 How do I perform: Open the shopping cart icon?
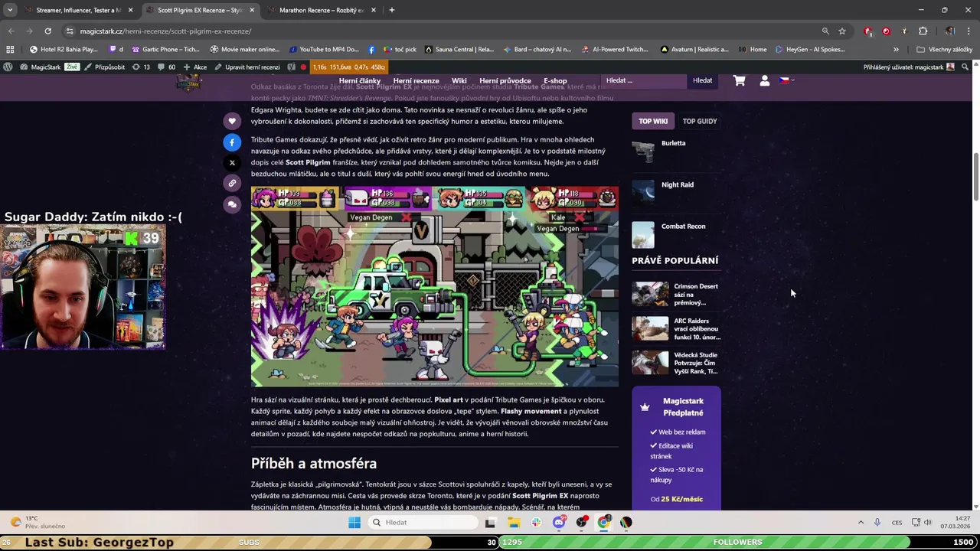[x=739, y=80]
